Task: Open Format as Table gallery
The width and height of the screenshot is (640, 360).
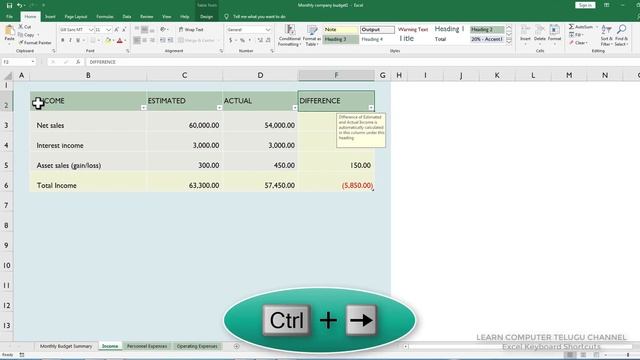Action: pos(312,36)
